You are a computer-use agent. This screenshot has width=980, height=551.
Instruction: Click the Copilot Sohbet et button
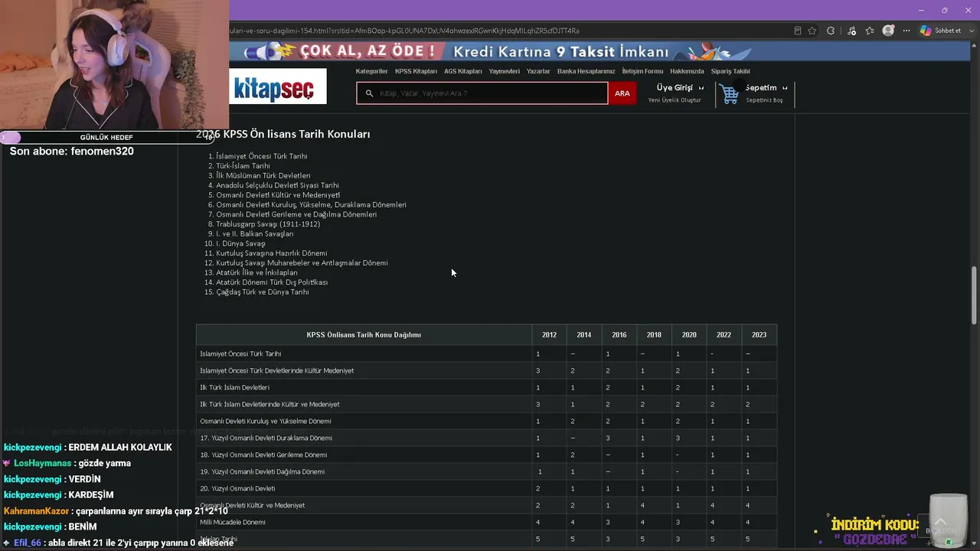(940, 31)
